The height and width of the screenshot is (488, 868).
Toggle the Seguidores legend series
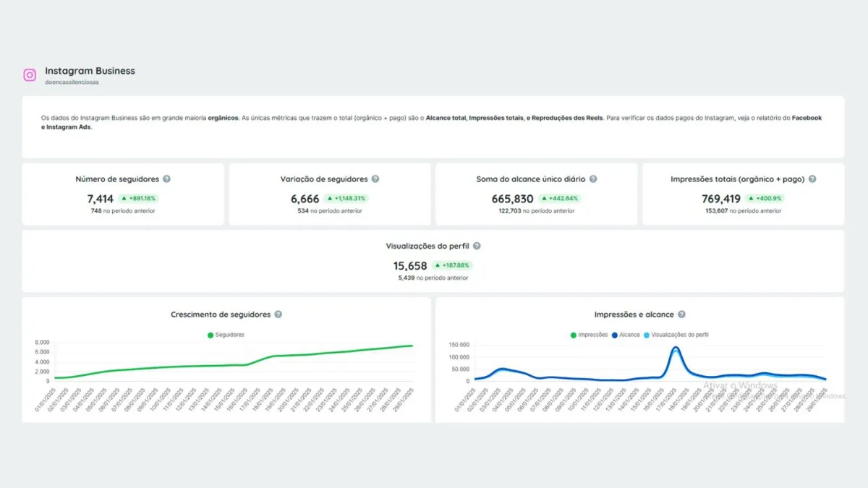point(226,335)
